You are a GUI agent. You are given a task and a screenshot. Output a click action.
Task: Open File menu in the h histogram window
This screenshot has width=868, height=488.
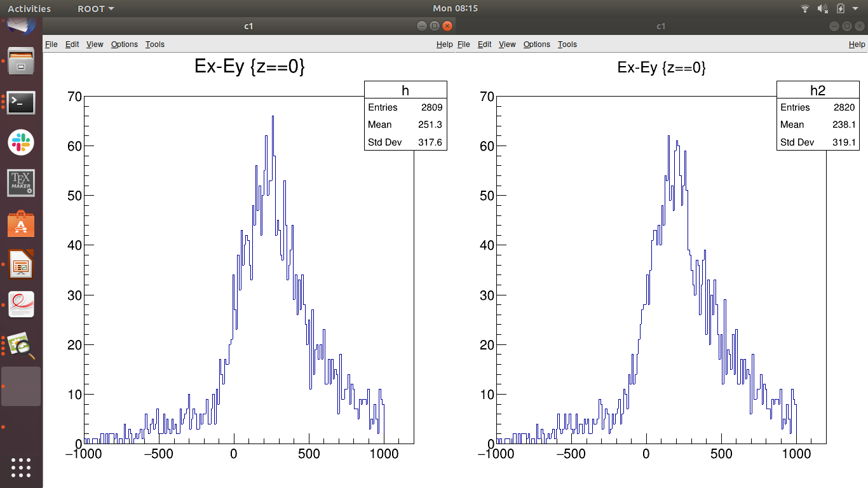pyautogui.click(x=51, y=44)
